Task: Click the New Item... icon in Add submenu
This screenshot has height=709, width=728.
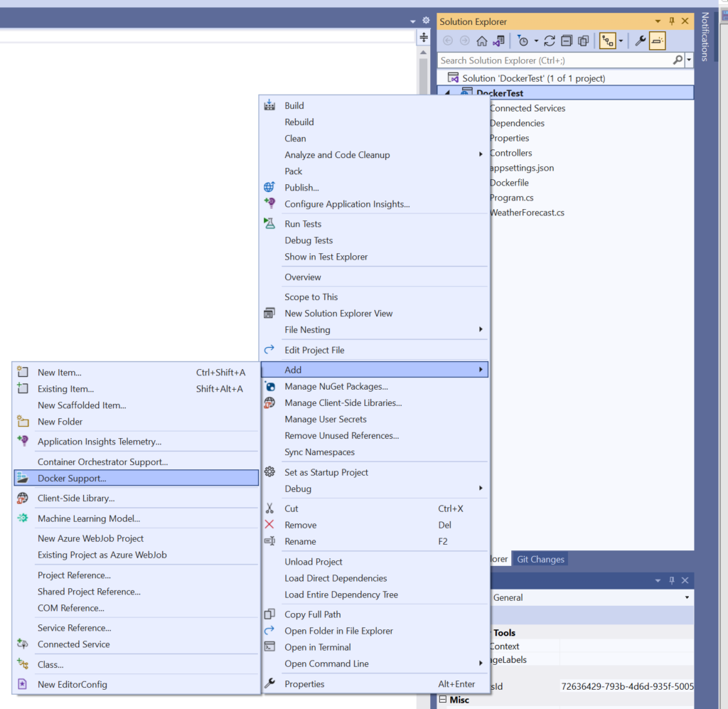Action: [x=22, y=372]
